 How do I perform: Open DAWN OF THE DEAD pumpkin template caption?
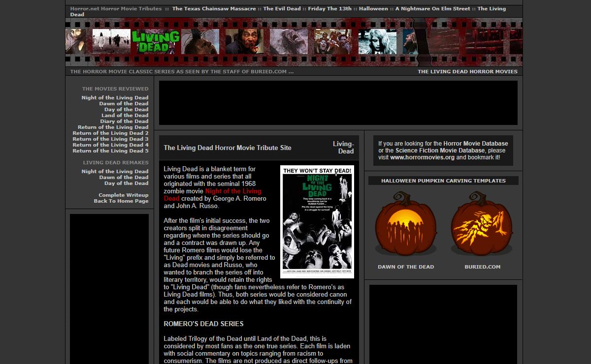[x=406, y=267]
